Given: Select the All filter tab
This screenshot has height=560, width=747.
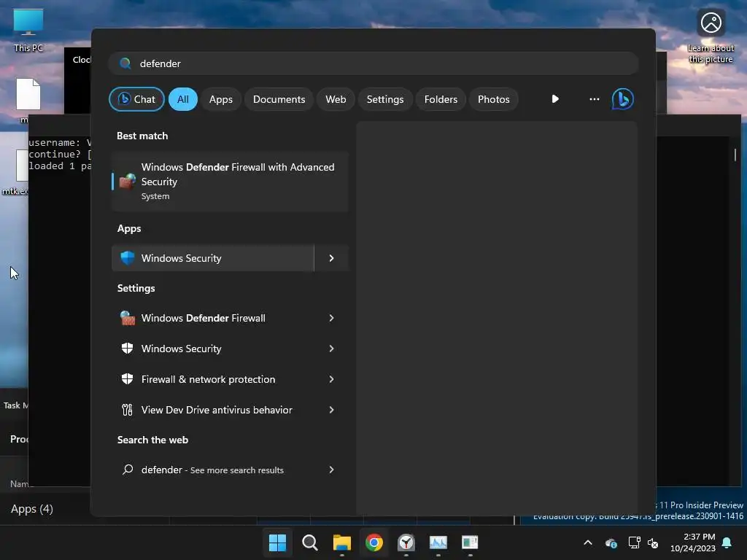Looking at the screenshot, I should pyautogui.click(x=183, y=99).
